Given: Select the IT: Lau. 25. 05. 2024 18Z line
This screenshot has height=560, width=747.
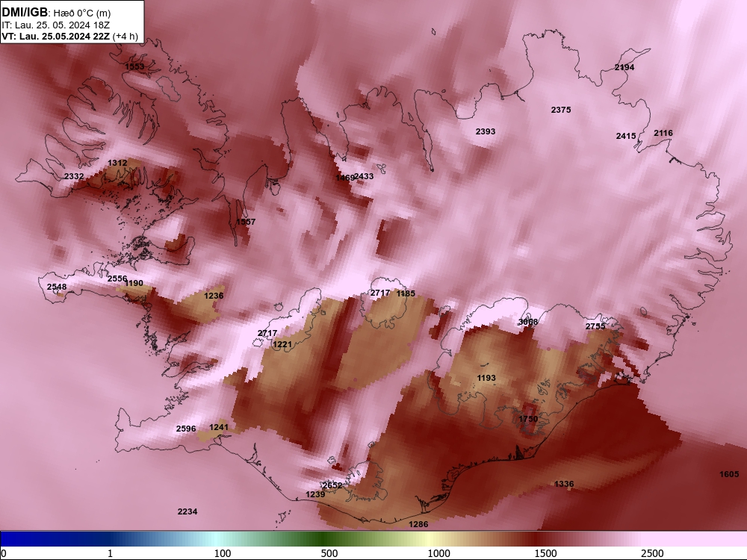Looking at the screenshot, I should click(56, 25).
